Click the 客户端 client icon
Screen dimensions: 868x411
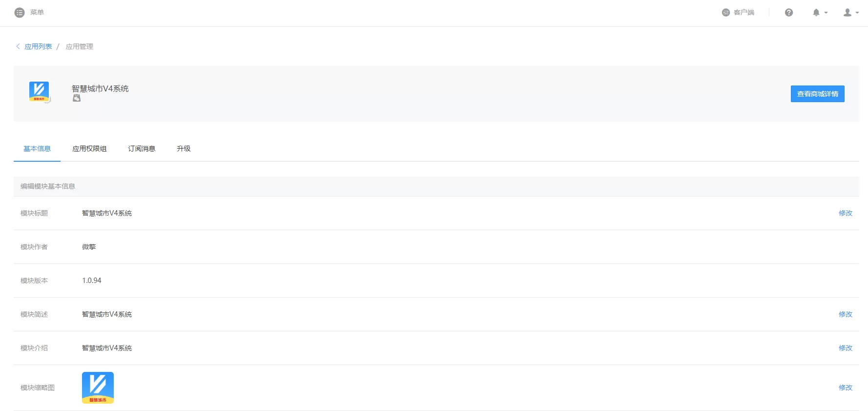tap(725, 13)
